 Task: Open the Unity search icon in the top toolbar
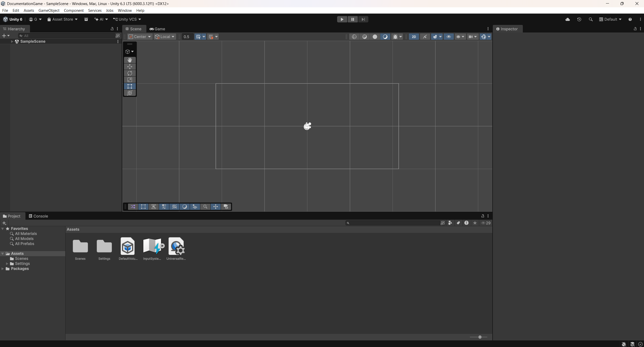pyautogui.click(x=591, y=19)
